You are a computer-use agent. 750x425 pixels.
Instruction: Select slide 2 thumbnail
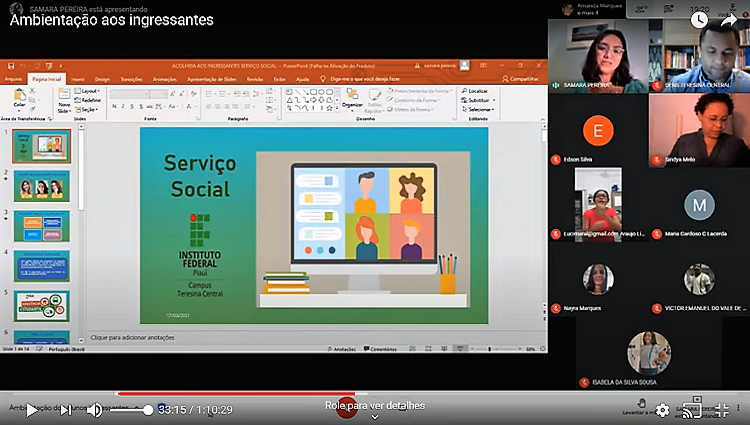[x=42, y=186]
